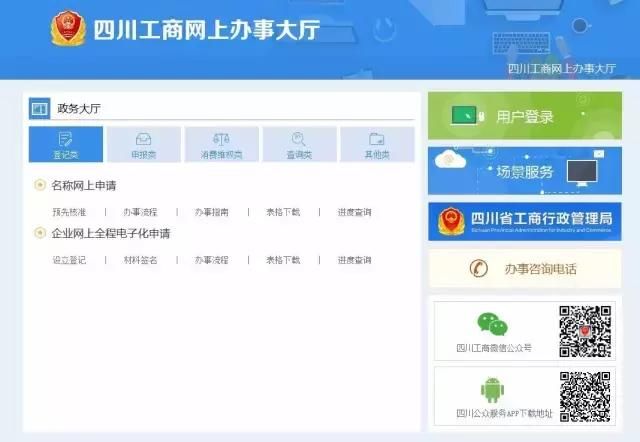Click 表格下载 under 名称网上申请
Image resolution: width=640 pixels, height=442 pixels.
(x=283, y=212)
